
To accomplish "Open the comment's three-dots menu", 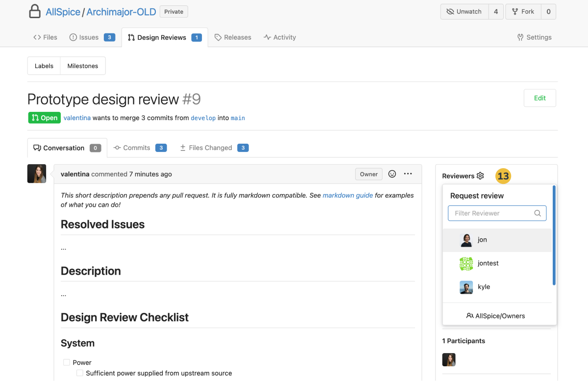I will coord(408,174).
